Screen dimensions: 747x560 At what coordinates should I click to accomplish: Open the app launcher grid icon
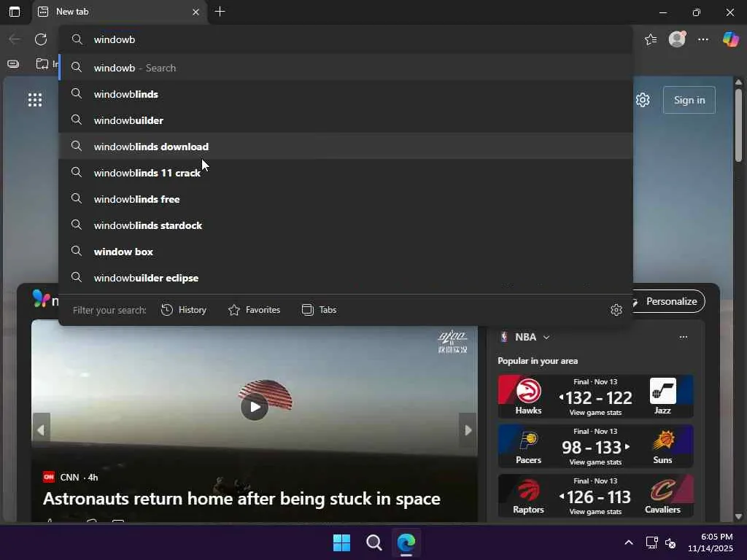point(35,99)
